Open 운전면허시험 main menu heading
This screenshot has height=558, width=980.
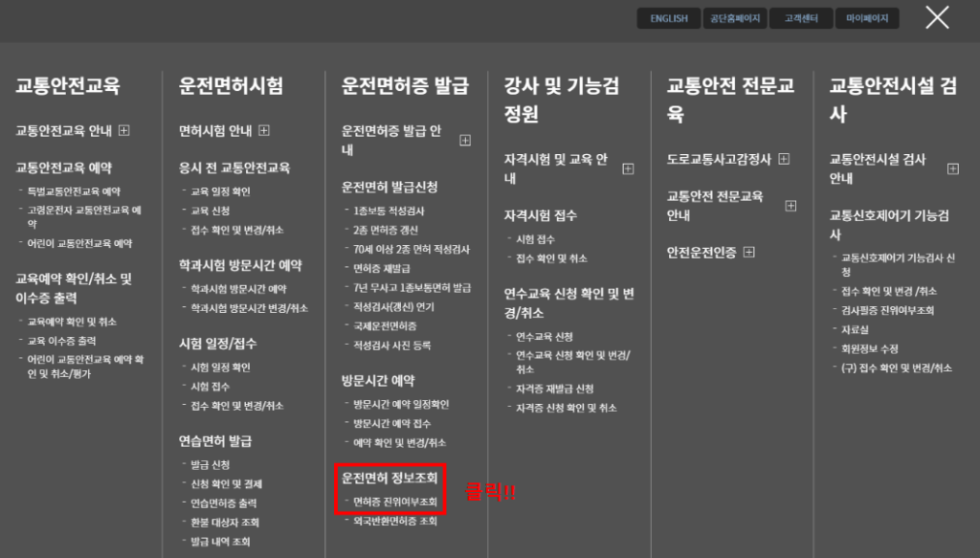coord(232,85)
